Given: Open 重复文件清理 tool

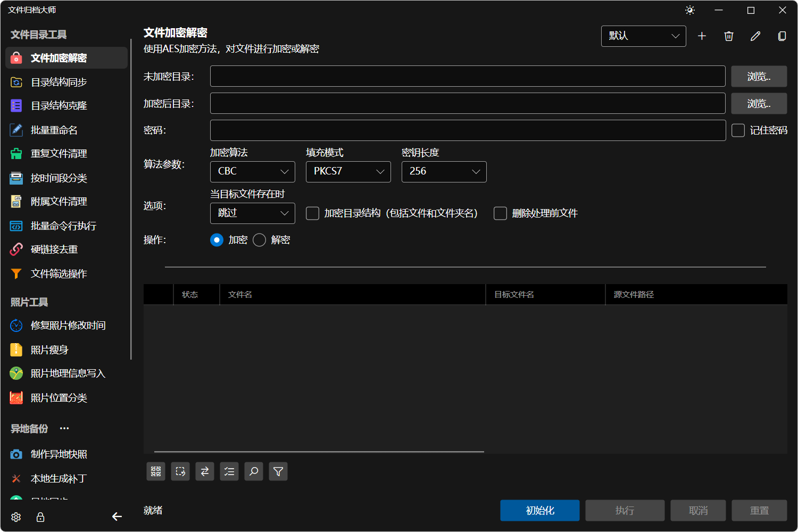Looking at the screenshot, I should pos(66,154).
